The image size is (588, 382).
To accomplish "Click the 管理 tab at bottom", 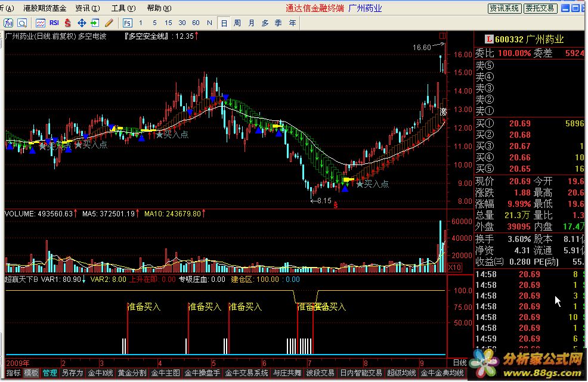I will click(49, 373).
